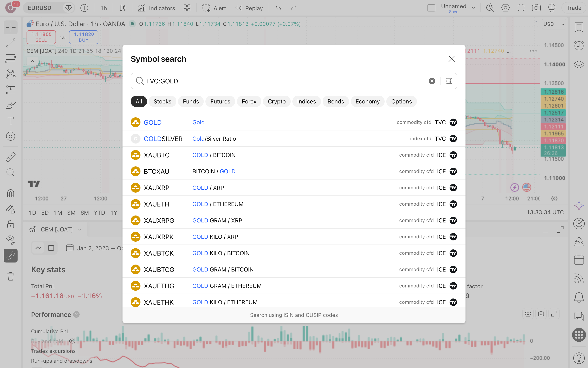This screenshot has width=588, height=368.
Task: Filter results by Stocks tab
Action: [x=162, y=101]
